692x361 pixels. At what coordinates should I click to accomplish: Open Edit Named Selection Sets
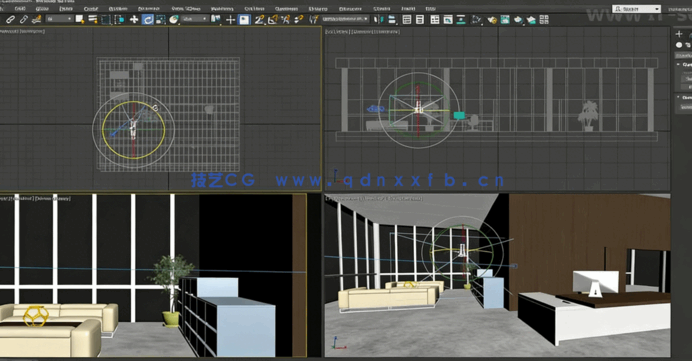coord(313,19)
